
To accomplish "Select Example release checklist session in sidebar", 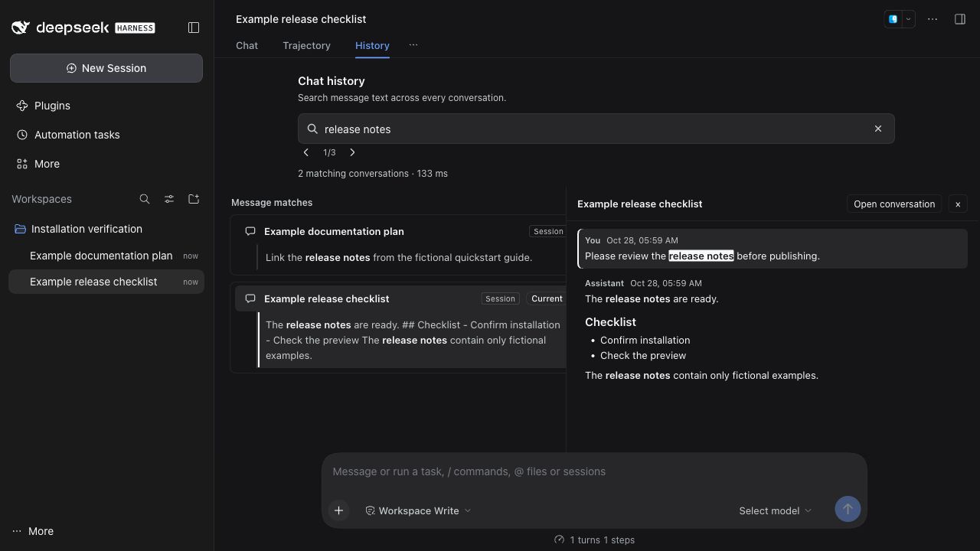I will [106, 282].
